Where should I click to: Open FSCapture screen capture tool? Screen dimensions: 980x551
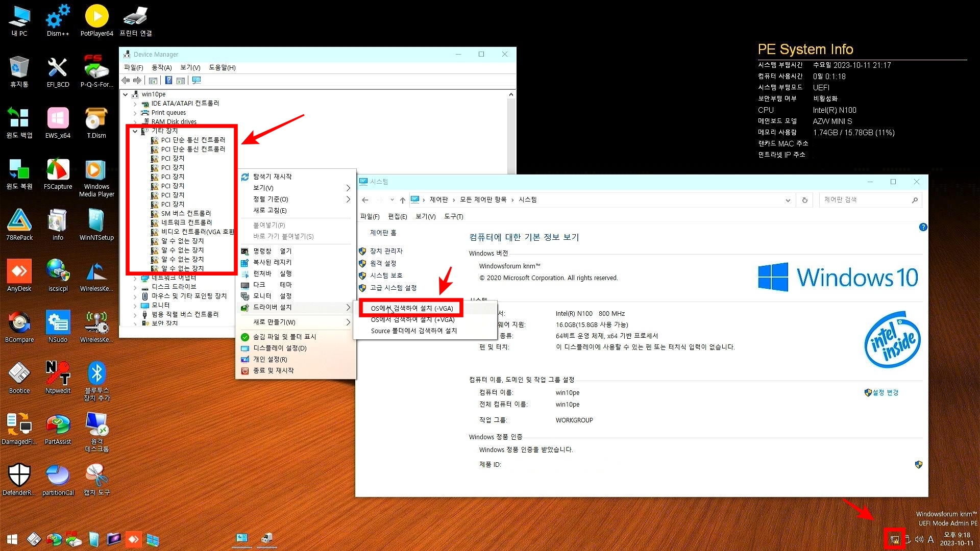57,173
